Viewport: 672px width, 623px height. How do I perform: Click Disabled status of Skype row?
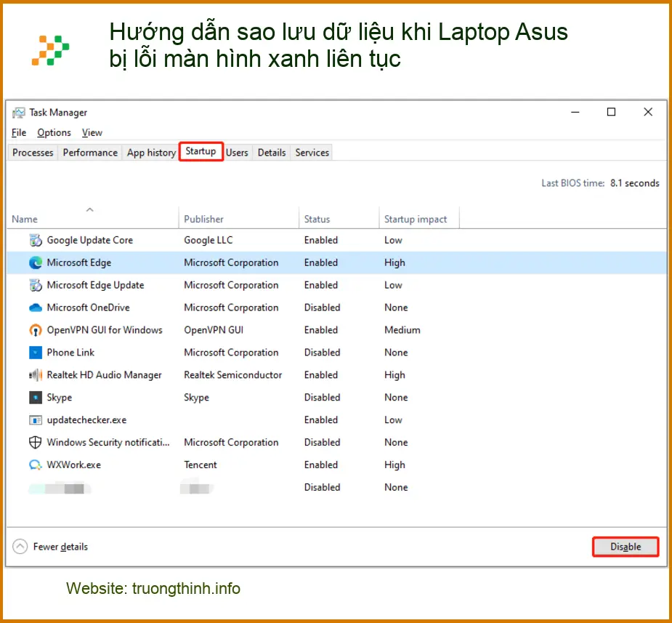click(x=322, y=398)
